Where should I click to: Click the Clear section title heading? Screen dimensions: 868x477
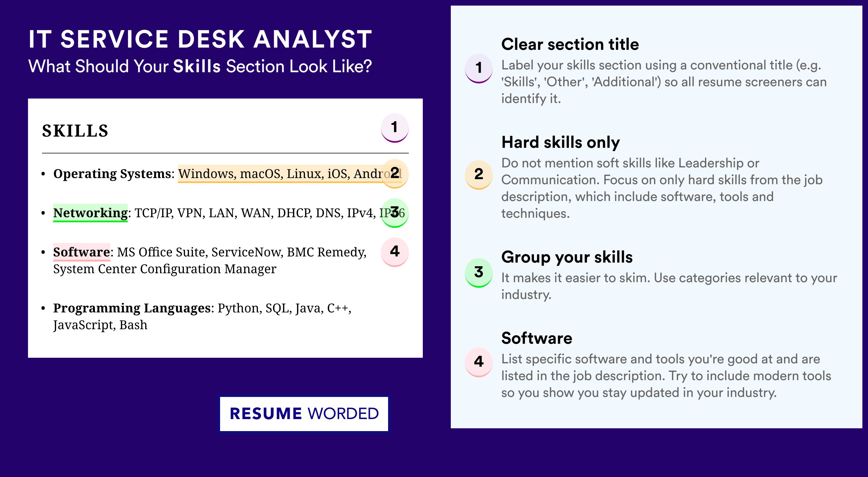click(x=570, y=45)
